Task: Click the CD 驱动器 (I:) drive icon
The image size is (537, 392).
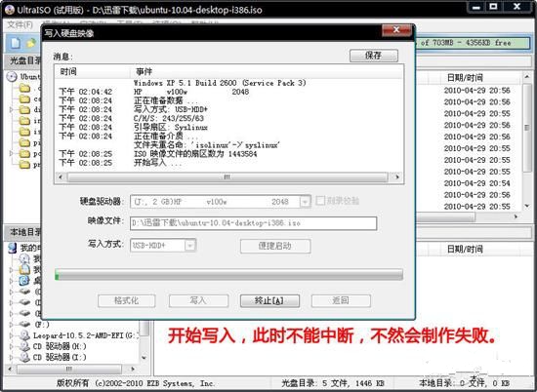Action: [24, 357]
